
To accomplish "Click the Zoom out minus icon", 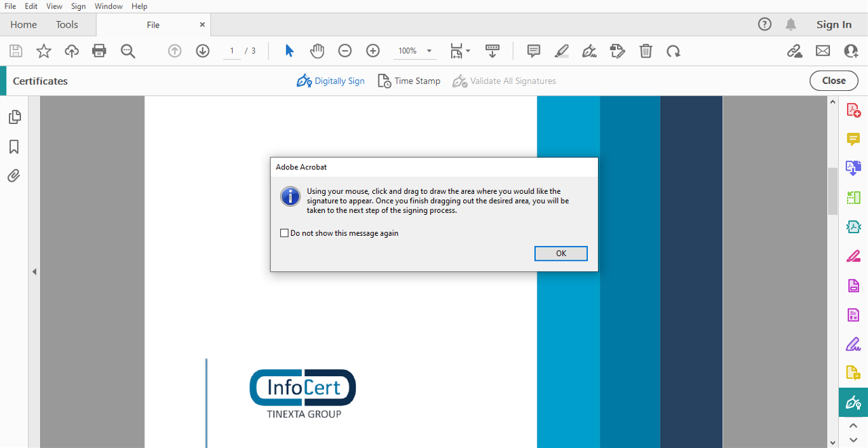I will (x=344, y=51).
